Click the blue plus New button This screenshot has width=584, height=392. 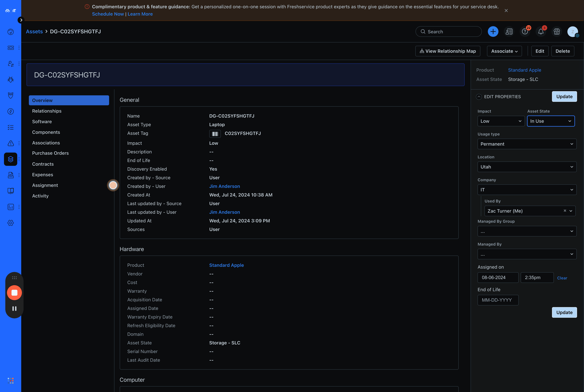tap(493, 32)
